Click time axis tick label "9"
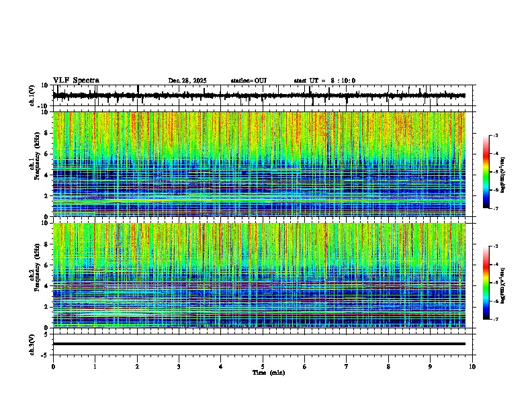This screenshot has height=411, width=532. [430, 367]
